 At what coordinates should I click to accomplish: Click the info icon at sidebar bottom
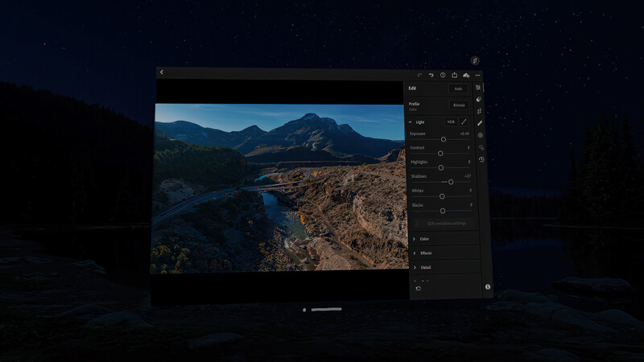tap(488, 287)
